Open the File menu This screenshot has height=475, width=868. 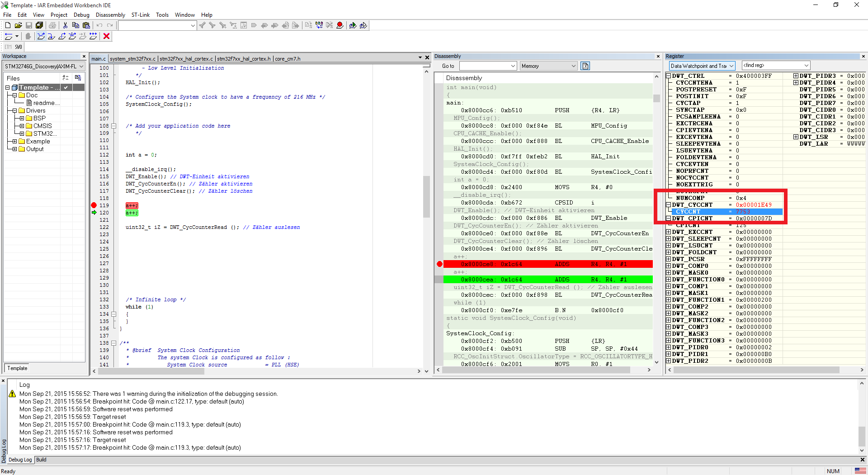(x=7, y=15)
